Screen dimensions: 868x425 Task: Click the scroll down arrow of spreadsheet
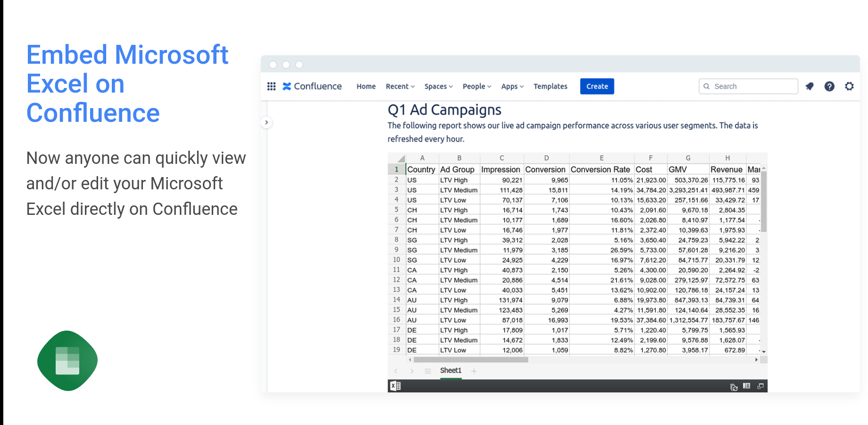pyautogui.click(x=764, y=352)
